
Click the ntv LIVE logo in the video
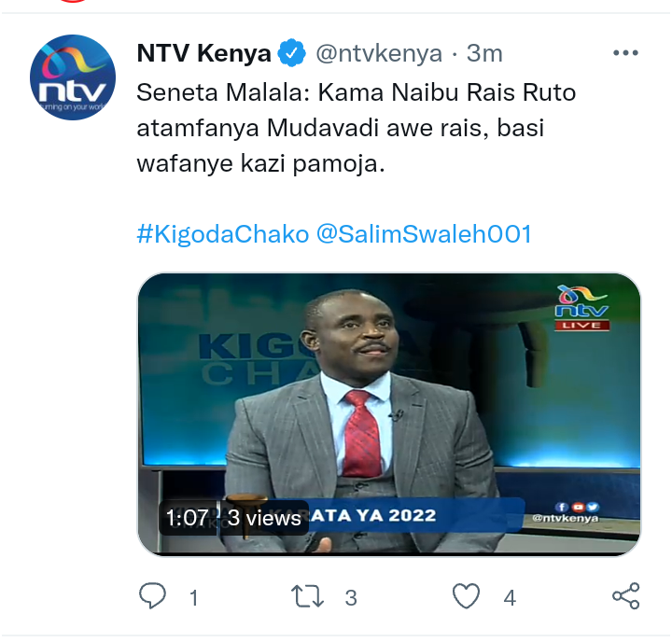(581, 308)
